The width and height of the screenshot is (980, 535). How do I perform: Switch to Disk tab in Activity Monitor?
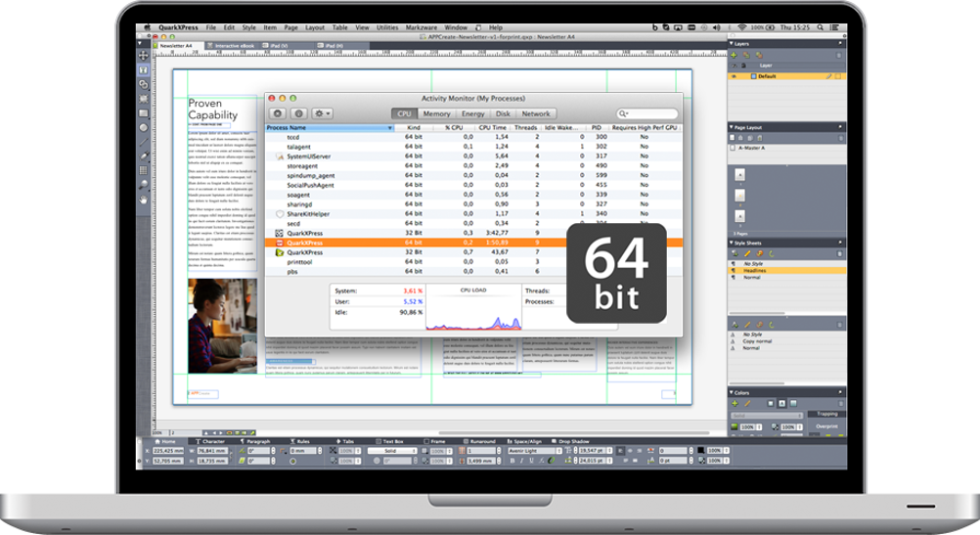[503, 113]
